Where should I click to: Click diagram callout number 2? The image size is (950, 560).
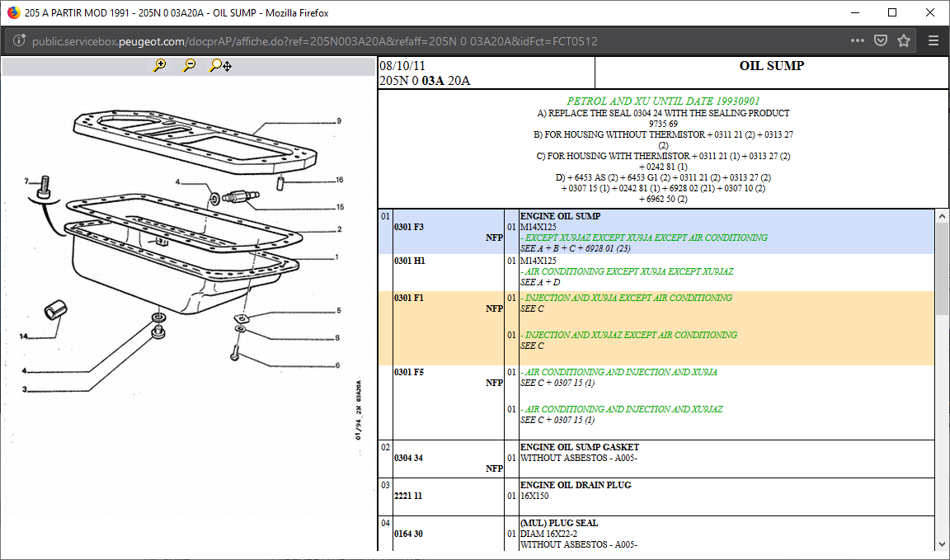click(339, 229)
